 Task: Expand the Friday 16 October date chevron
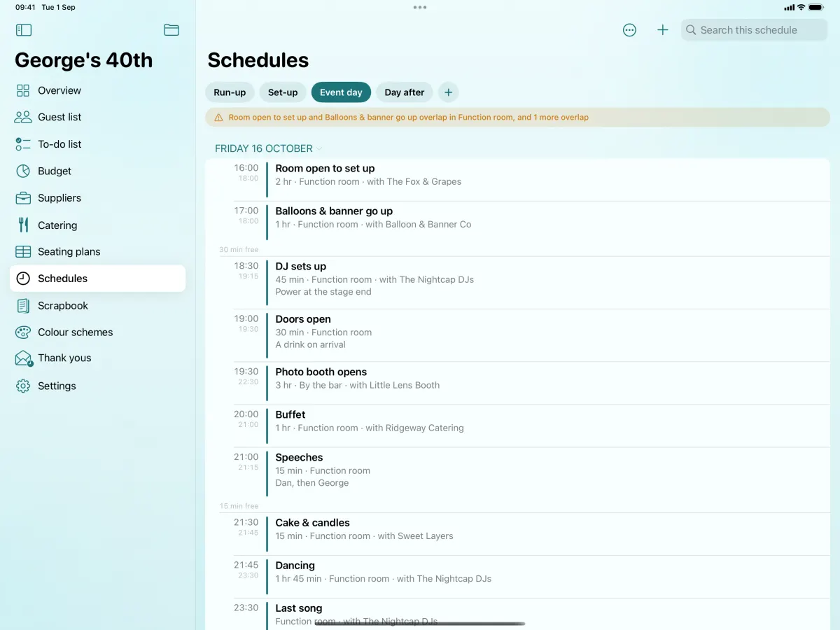click(x=319, y=148)
